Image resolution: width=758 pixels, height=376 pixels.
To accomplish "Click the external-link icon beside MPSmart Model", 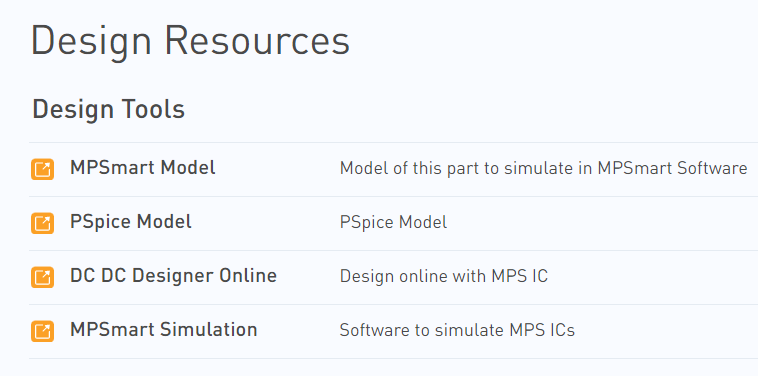I will coord(43,169).
